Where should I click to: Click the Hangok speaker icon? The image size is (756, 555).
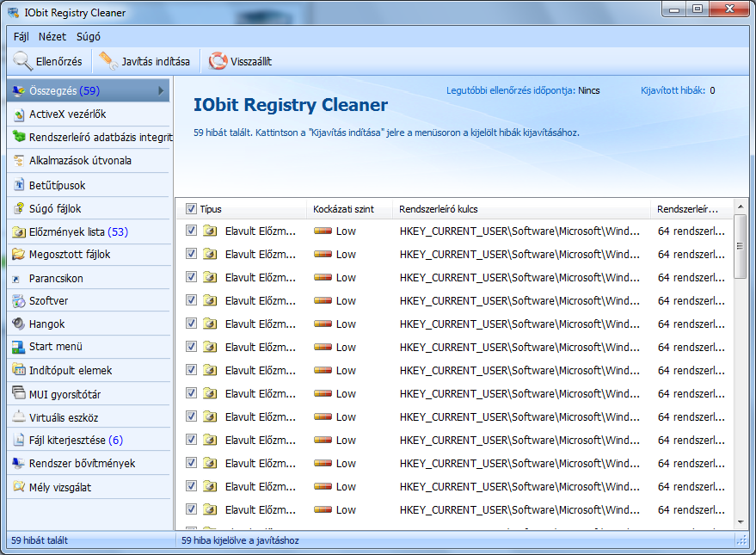pos(18,324)
